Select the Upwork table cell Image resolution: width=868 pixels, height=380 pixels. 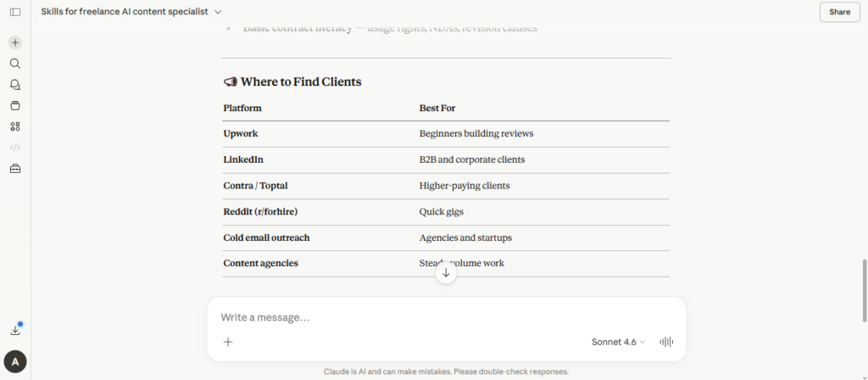pyautogui.click(x=241, y=133)
